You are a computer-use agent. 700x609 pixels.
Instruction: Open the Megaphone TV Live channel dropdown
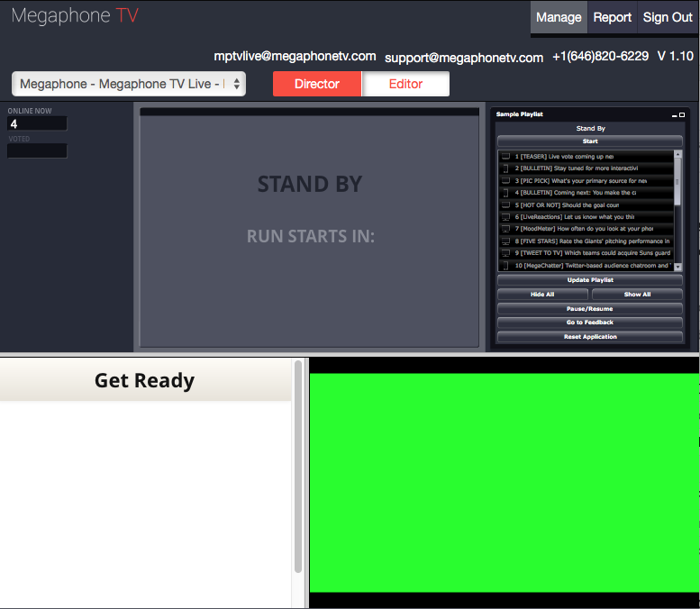(129, 84)
